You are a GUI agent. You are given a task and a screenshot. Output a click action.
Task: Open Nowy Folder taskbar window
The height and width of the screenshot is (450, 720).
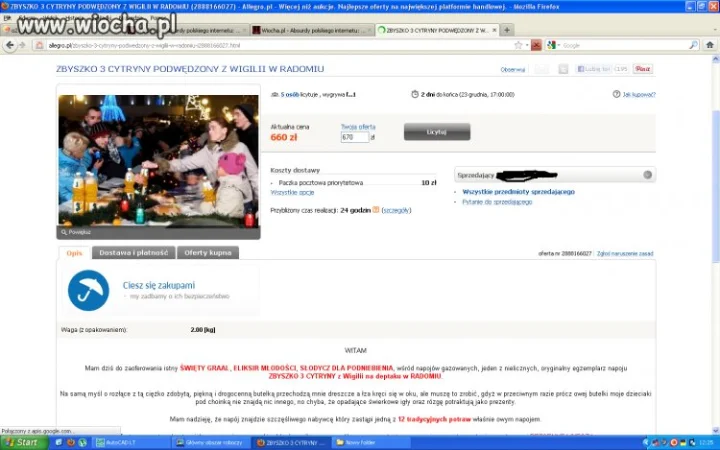pyautogui.click(x=371, y=443)
